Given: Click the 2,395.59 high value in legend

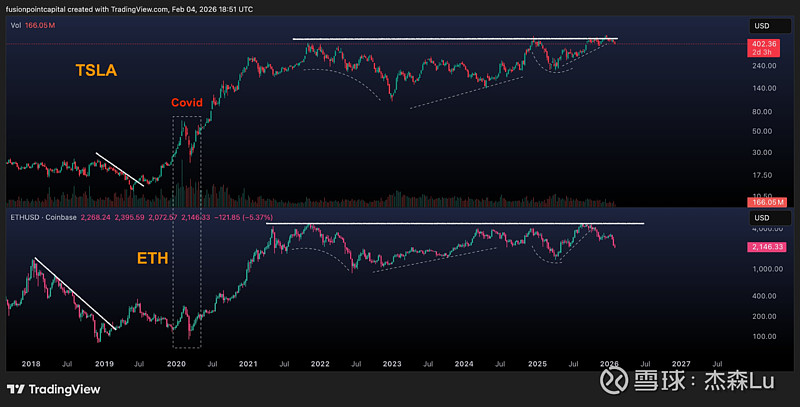Looking at the screenshot, I should point(130,217).
